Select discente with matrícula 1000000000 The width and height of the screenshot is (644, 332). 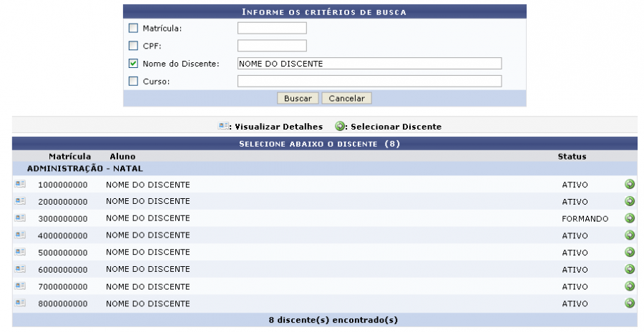pyautogui.click(x=630, y=184)
